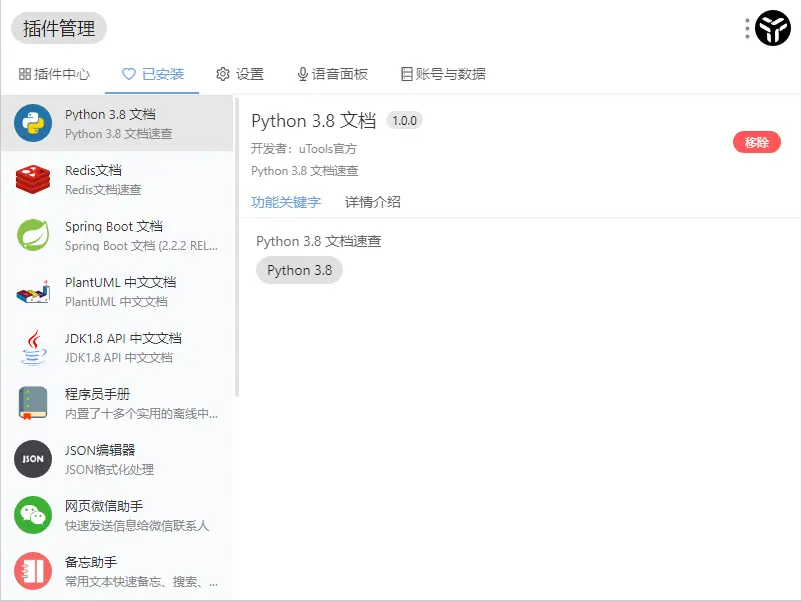Click the Python 3.8 文档 detail heading
Viewport: 802px width, 602px height.
pos(314,121)
